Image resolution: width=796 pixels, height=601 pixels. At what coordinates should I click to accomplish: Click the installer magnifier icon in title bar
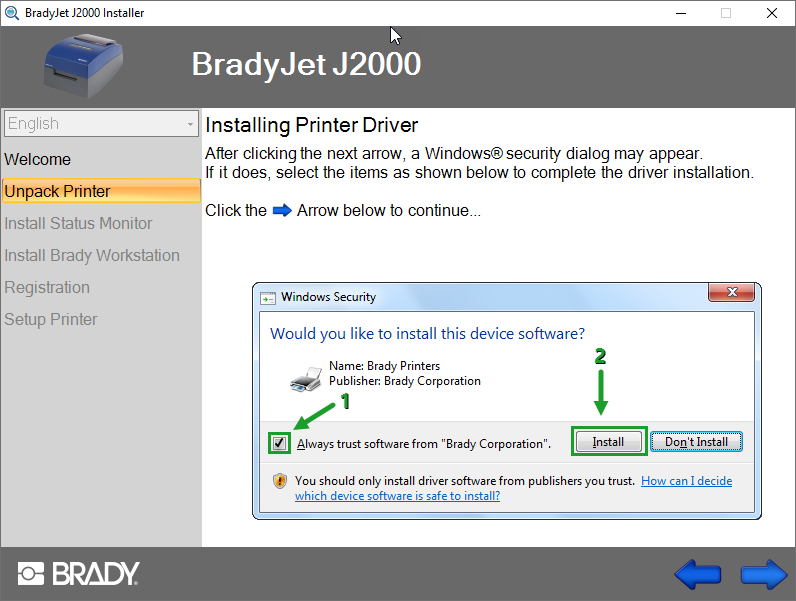pos(12,13)
